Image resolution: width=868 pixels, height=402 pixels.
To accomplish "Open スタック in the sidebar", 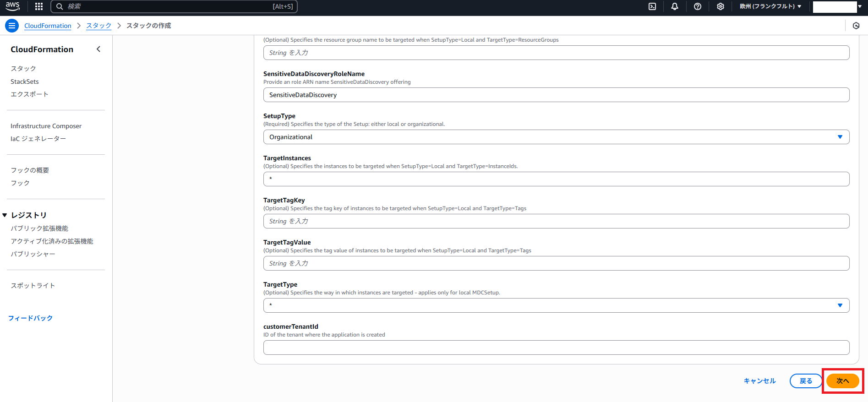I will [x=23, y=69].
